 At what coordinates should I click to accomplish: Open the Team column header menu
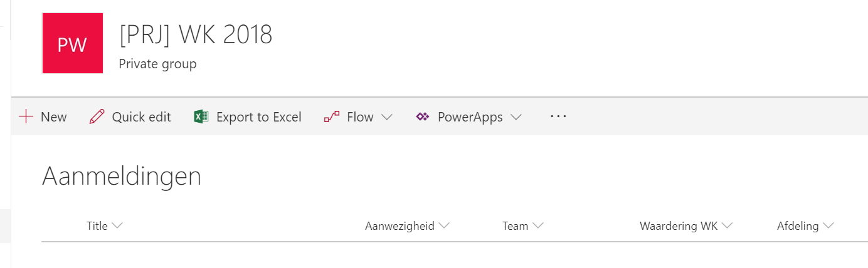pos(522,226)
